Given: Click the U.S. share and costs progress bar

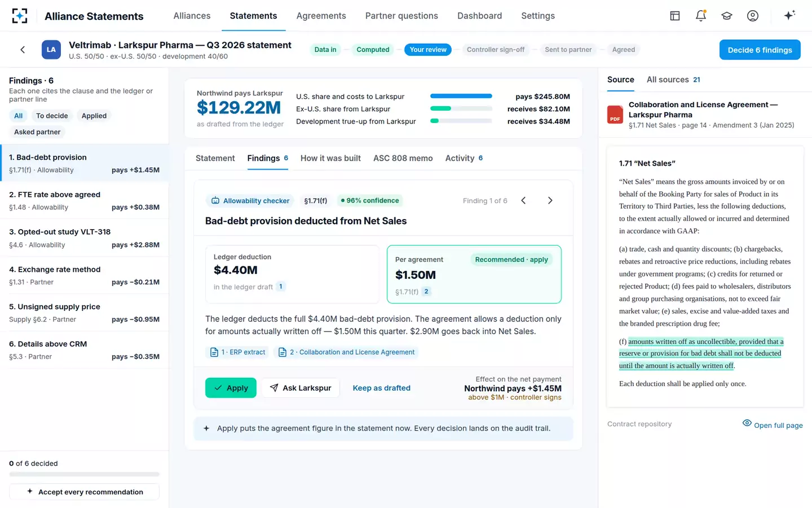Looking at the screenshot, I should point(461,97).
